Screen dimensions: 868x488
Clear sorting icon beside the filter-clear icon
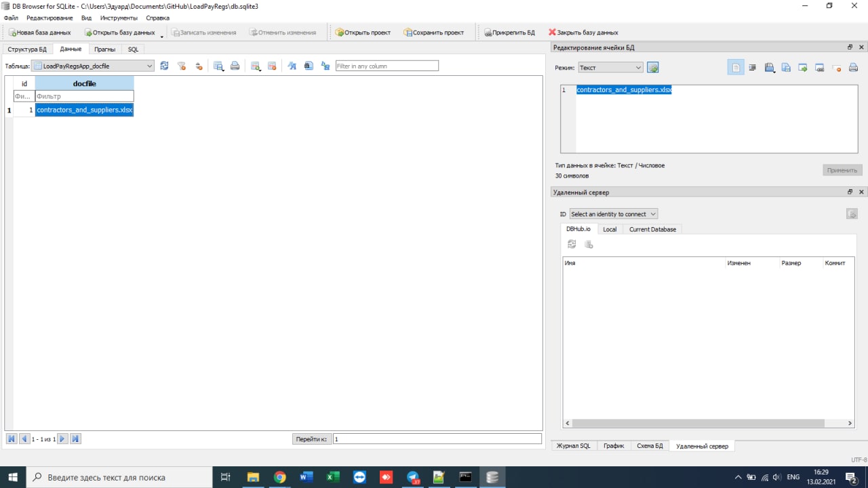[x=199, y=66]
